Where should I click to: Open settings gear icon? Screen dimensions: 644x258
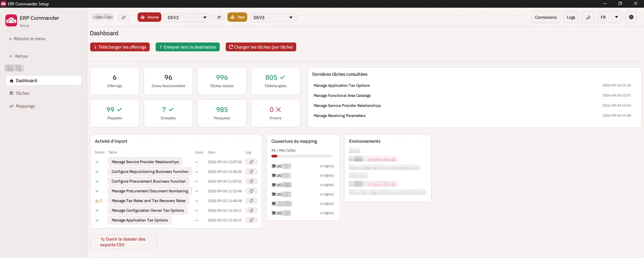click(x=631, y=17)
